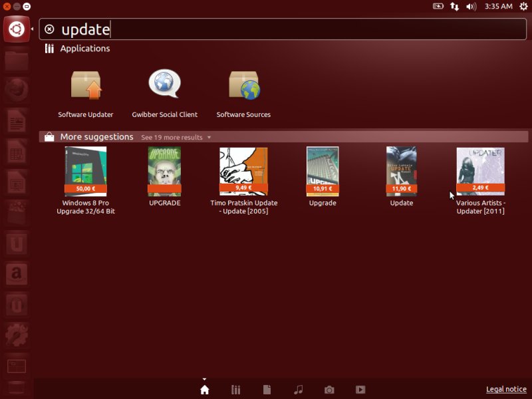Switch to the Photos lens
Image resolution: width=532 pixels, height=399 pixels.
(x=329, y=390)
